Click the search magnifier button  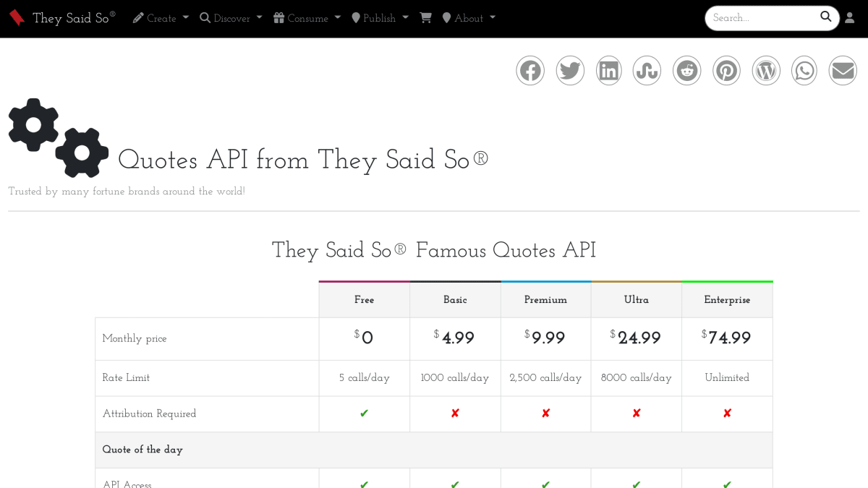click(x=826, y=17)
